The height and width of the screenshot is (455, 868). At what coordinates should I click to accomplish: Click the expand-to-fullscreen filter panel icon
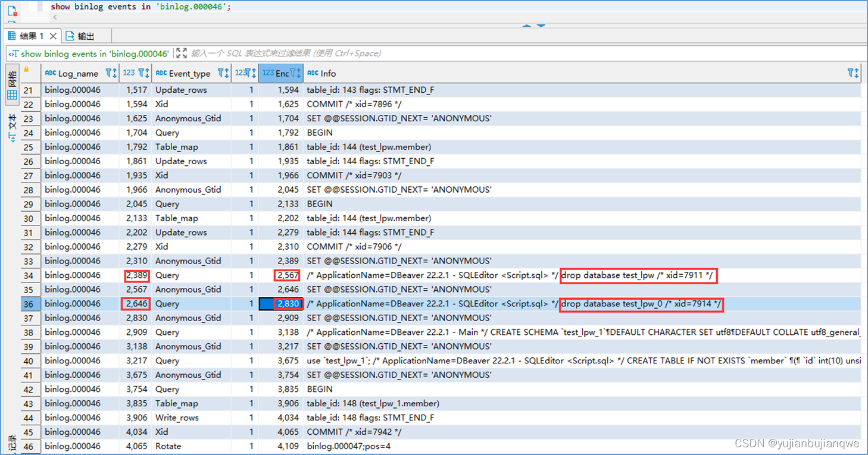click(x=181, y=53)
